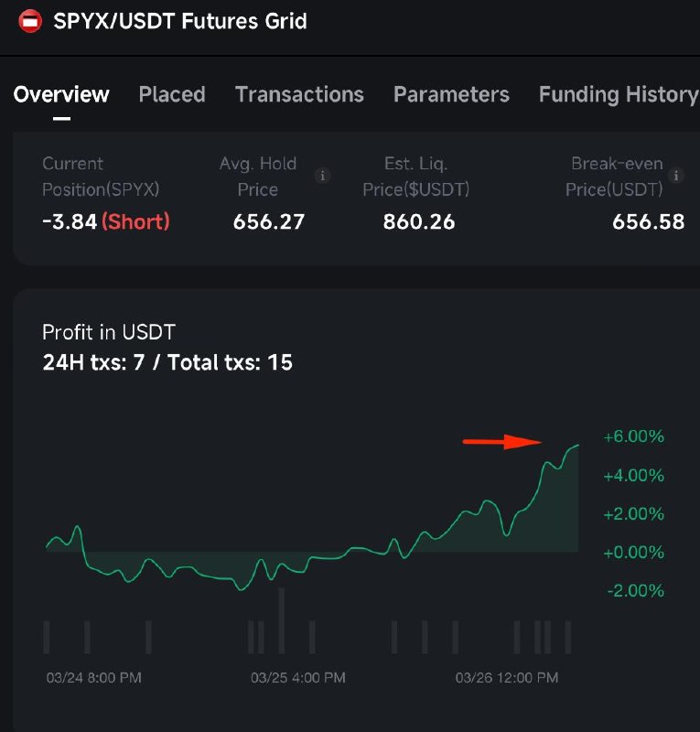Click the 24H txs / Total txs counter
The height and width of the screenshot is (732, 700).
pyautogui.click(x=167, y=362)
